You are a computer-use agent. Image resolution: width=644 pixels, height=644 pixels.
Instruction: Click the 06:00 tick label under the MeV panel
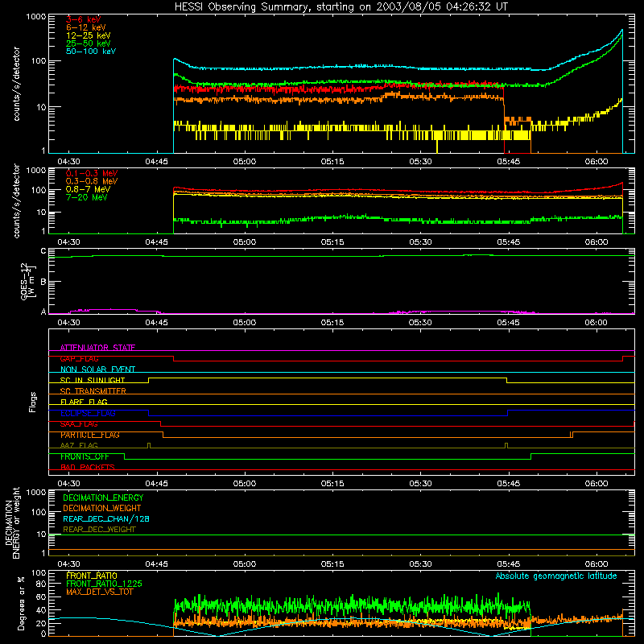pos(597,242)
